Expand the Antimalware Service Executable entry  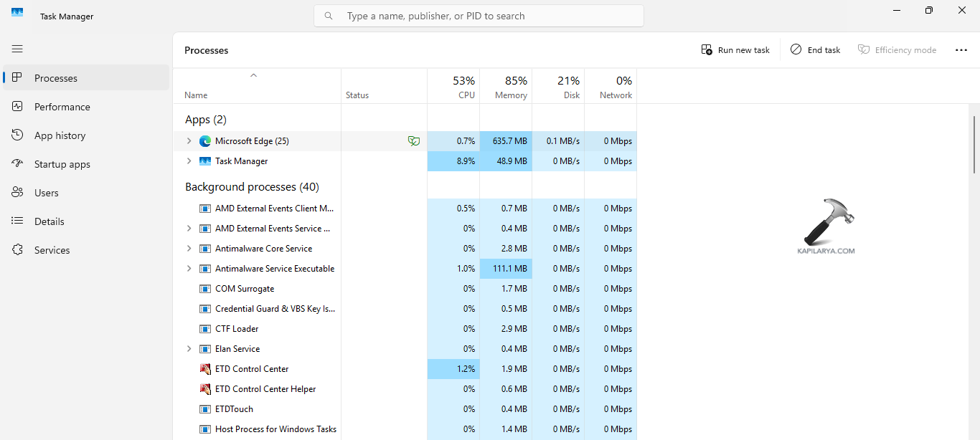tap(189, 269)
